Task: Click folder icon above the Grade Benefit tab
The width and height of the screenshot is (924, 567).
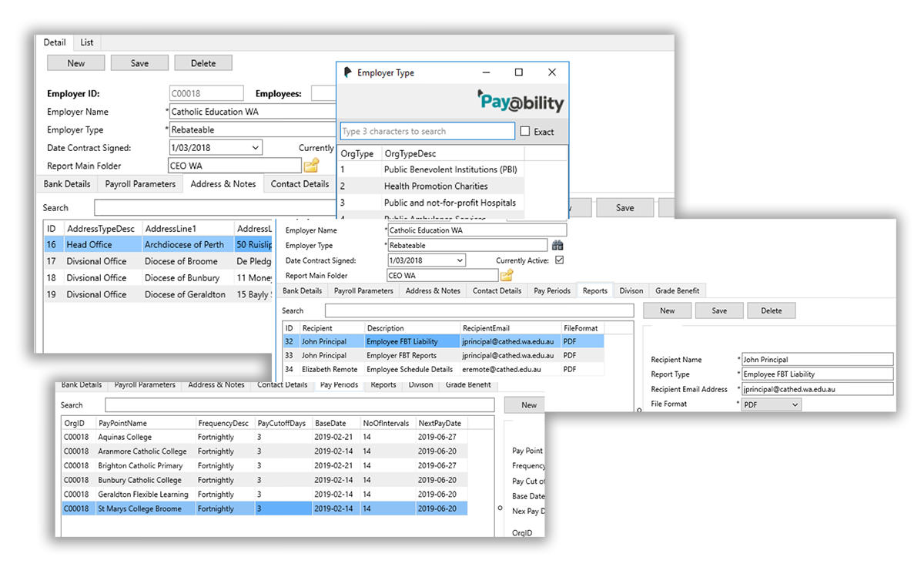Action: point(507,275)
